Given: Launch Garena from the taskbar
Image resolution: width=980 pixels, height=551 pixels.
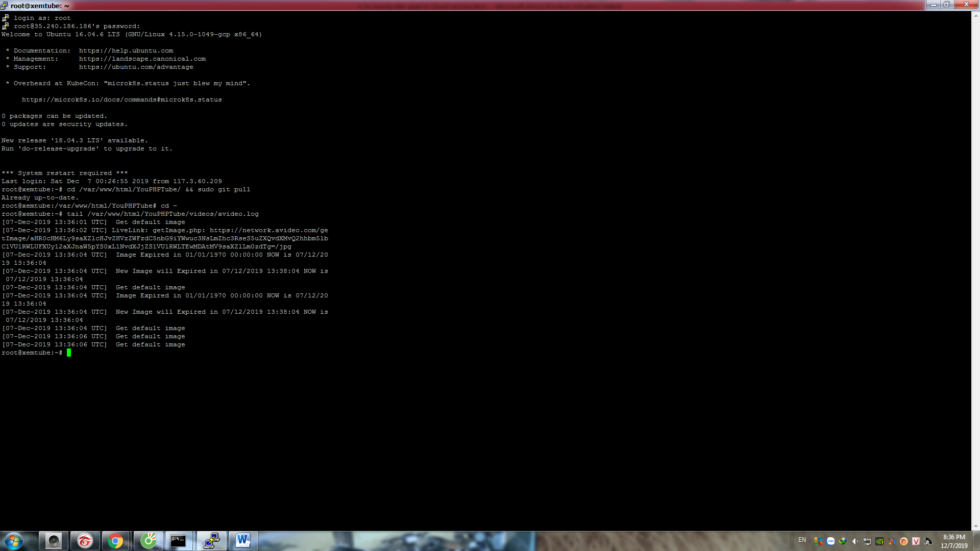Looking at the screenshot, I should tap(85, 541).
